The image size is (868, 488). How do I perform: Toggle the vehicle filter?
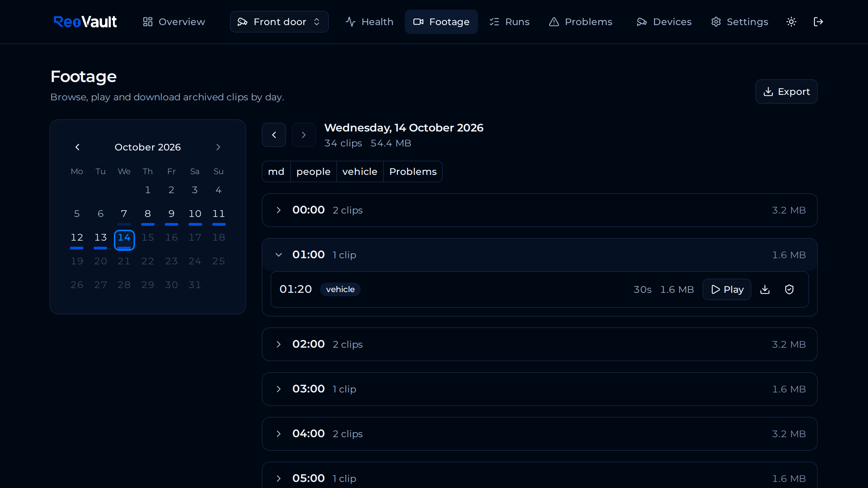(x=360, y=171)
